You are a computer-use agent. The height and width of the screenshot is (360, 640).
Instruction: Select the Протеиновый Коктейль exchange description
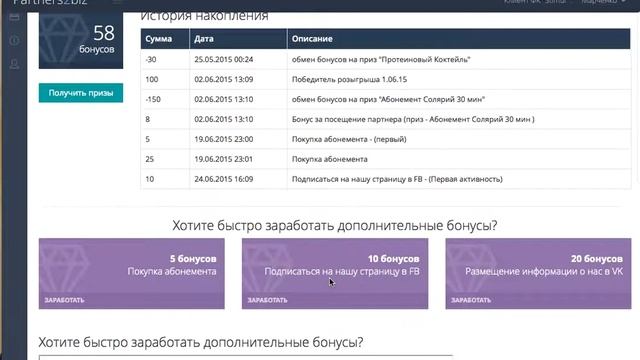pos(381,59)
